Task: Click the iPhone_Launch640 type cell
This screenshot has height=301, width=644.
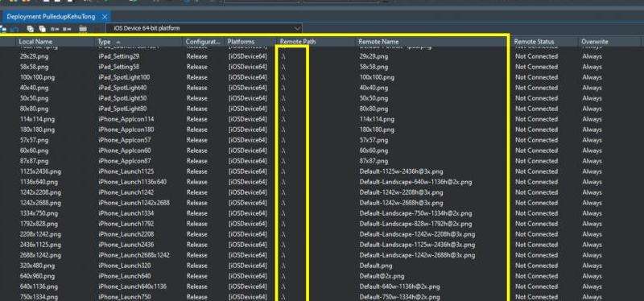Action: (125, 276)
